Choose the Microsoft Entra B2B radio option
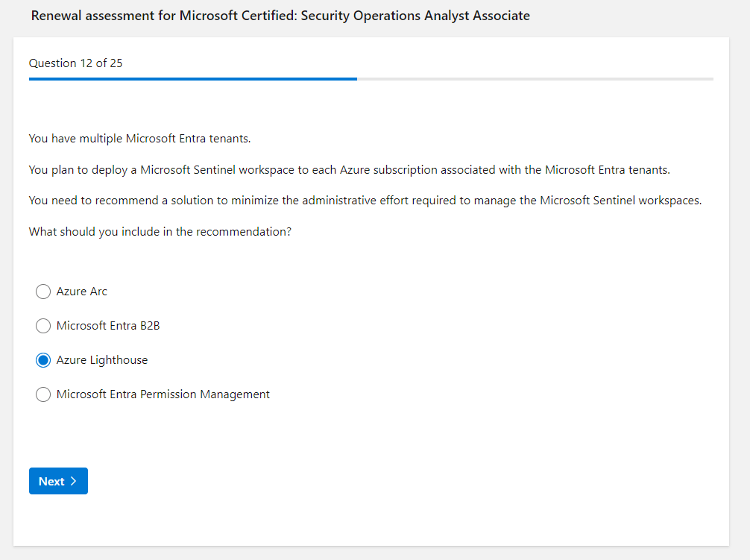The width and height of the screenshot is (750, 560). 43,326
